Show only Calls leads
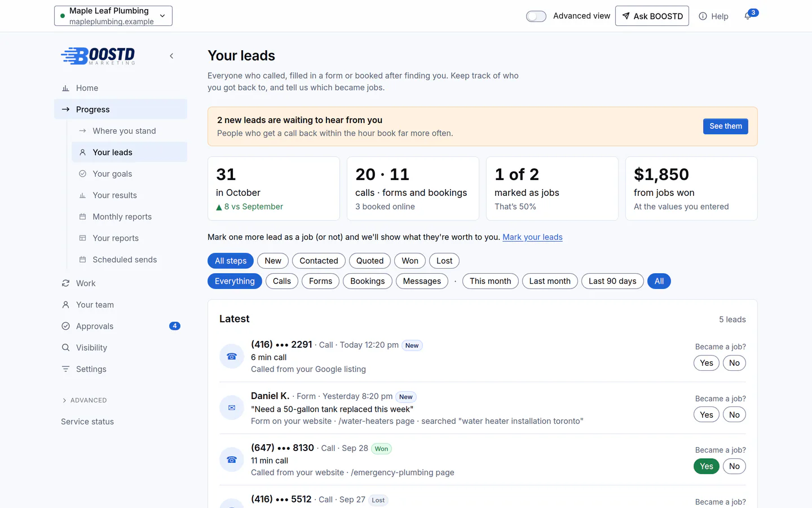The image size is (812, 508). (x=282, y=281)
